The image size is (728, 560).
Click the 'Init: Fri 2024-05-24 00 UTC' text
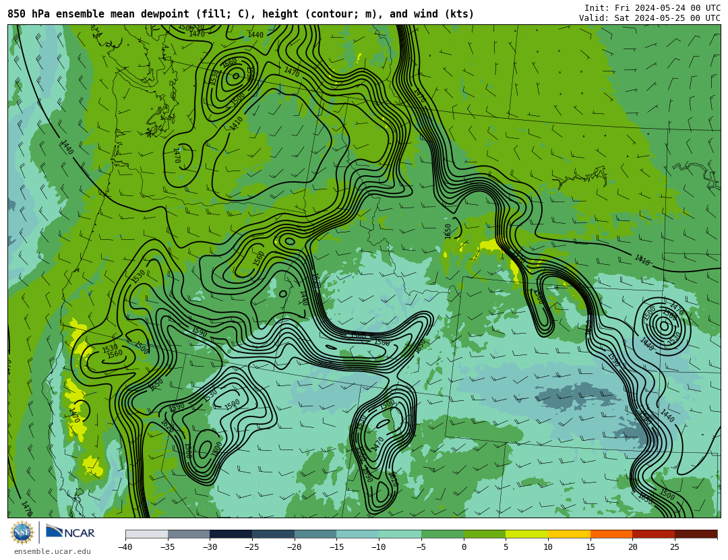(x=653, y=7)
